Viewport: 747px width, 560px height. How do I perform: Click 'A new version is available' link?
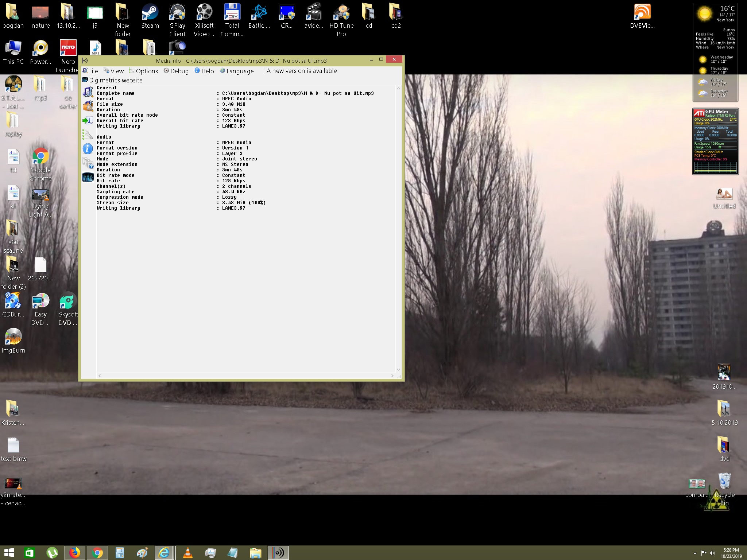tap(302, 71)
